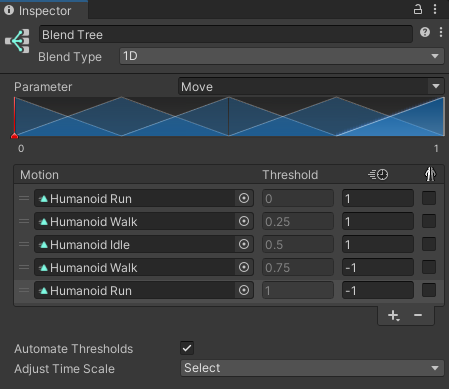
Task: Select the Inspector tab
Action: coord(44,10)
